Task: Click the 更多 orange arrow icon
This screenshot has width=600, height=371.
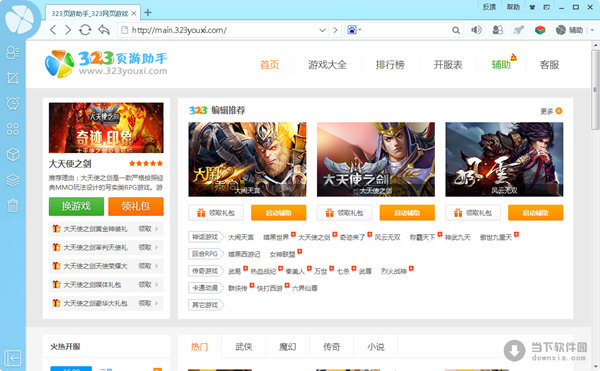Action: tap(559, 111)
